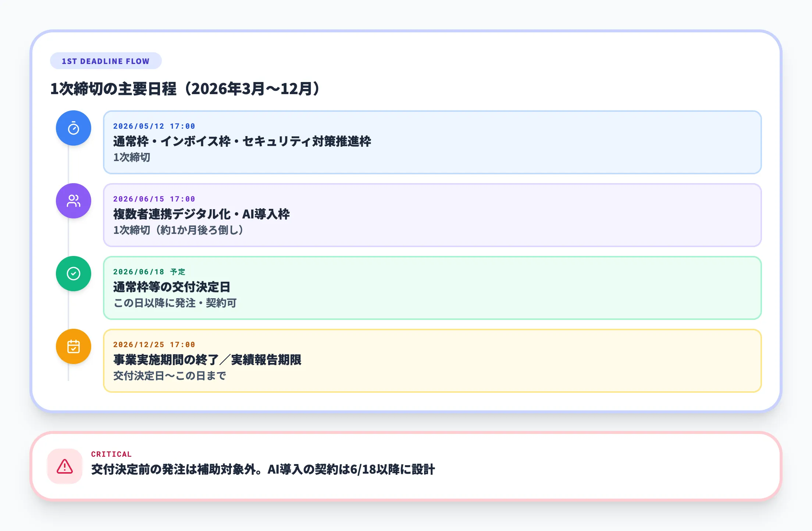Click the 2026/12/25 17:00 date label
This screenshot has height=531, width=812.
154,345
